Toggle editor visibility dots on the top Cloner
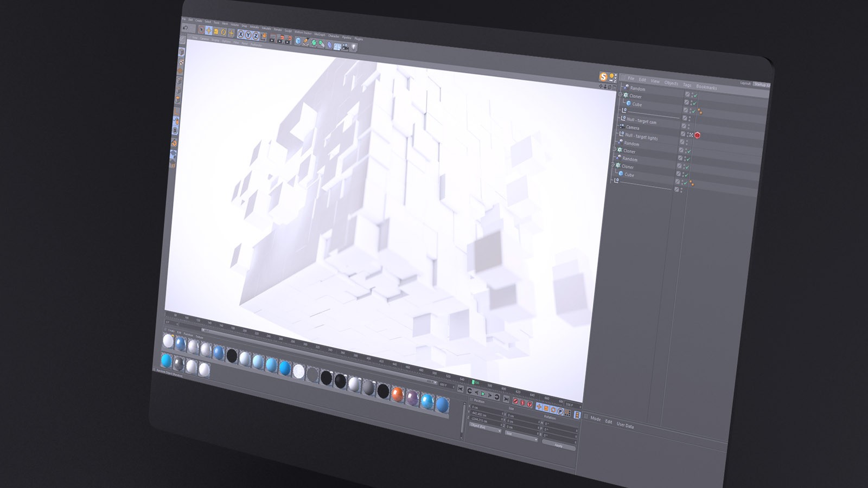The height and width of the screenshot is (488, 868). (693, 95)
